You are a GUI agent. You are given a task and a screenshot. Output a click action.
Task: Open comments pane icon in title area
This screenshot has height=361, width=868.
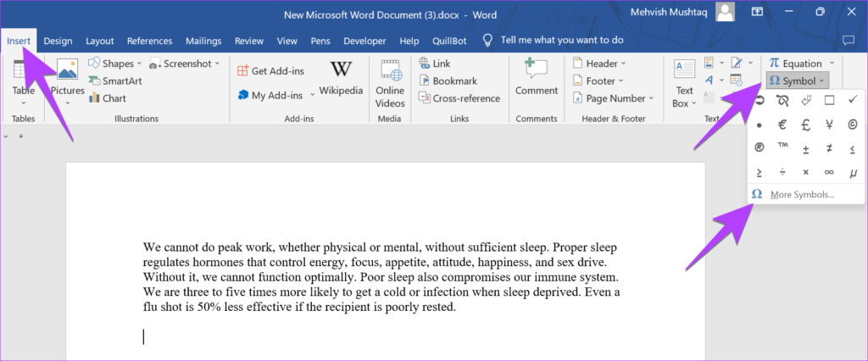pos(848,41)
